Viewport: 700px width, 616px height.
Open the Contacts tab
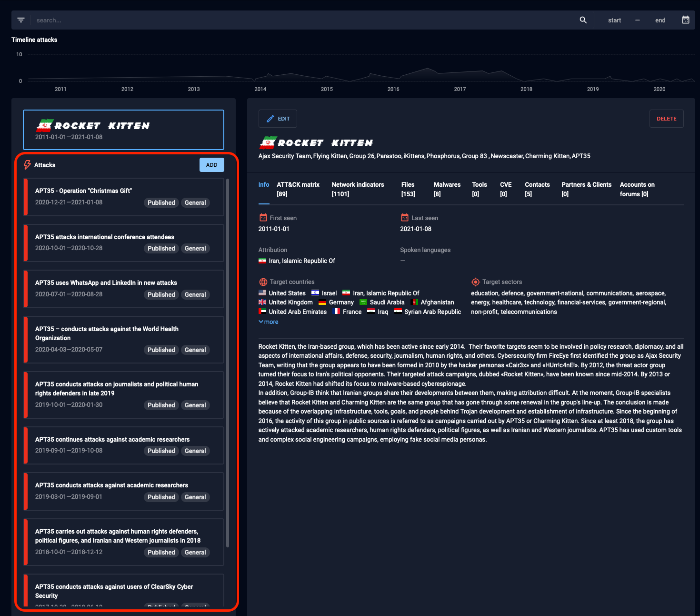(537, 189)
